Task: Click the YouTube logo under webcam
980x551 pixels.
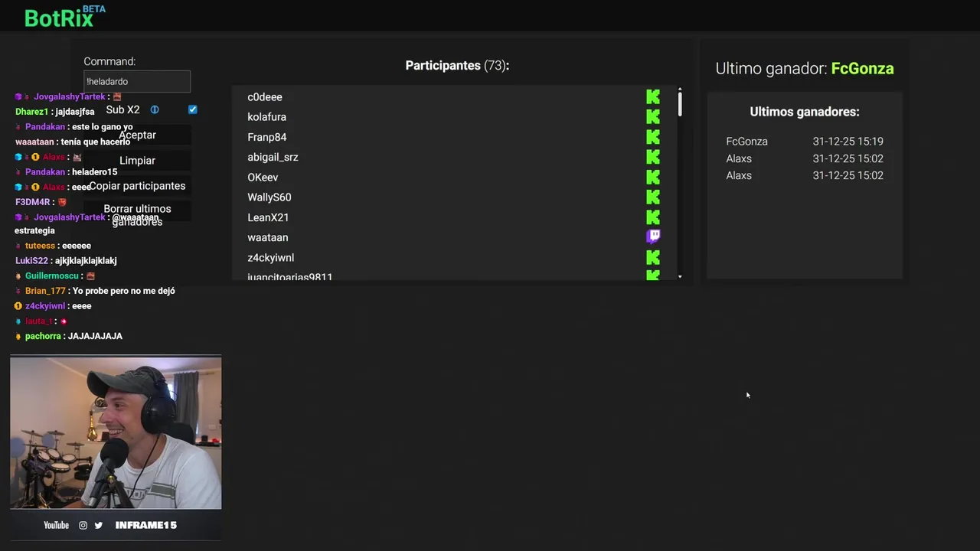Action: pos(56,525)
